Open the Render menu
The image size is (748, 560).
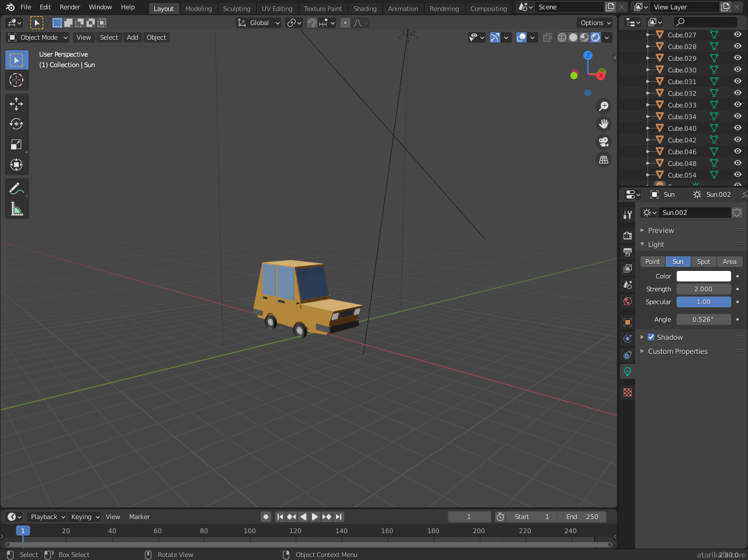click(x=70, y=7)
